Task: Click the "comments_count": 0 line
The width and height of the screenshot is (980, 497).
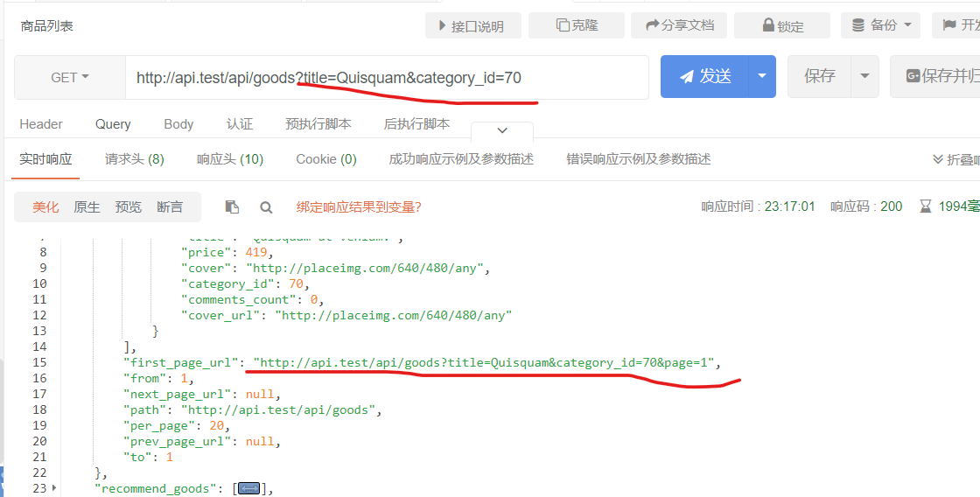Action: tap(253, 300)
